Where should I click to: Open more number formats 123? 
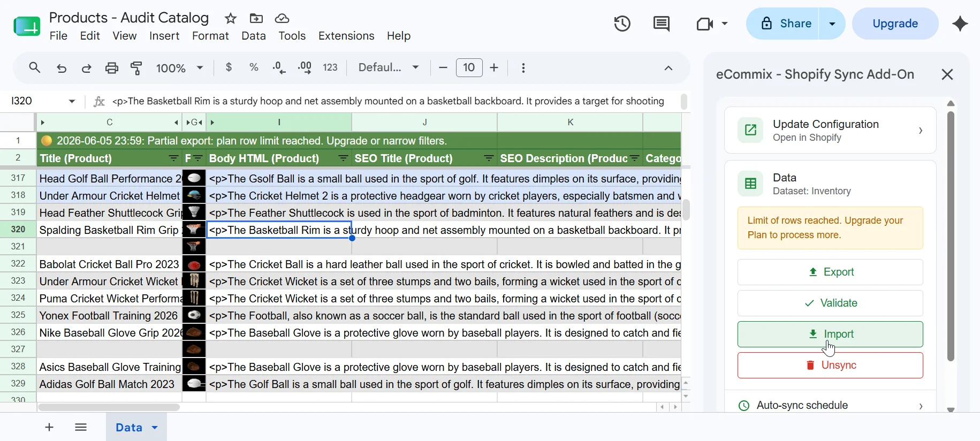point(330,67)
